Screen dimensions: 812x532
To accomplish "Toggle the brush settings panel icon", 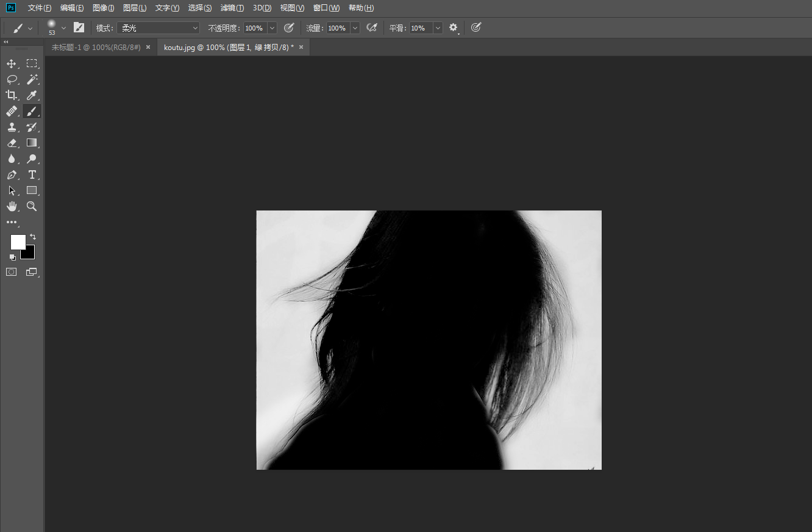I will [79, 27].
